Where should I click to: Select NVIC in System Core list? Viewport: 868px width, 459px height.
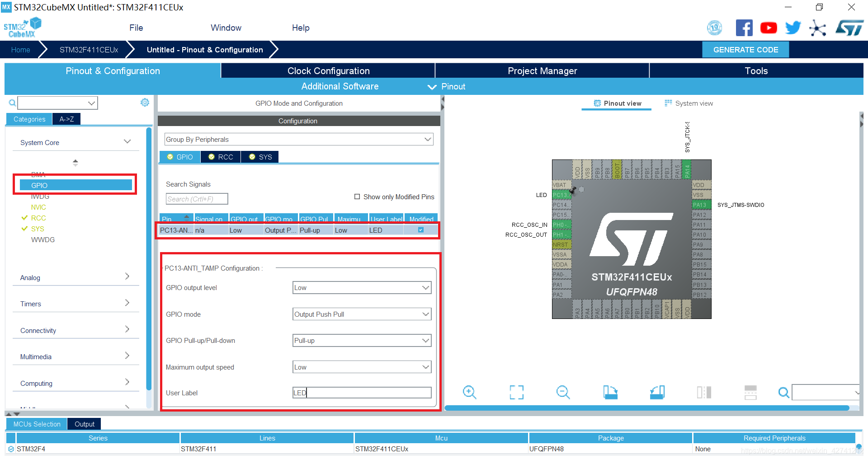point(38,207)
